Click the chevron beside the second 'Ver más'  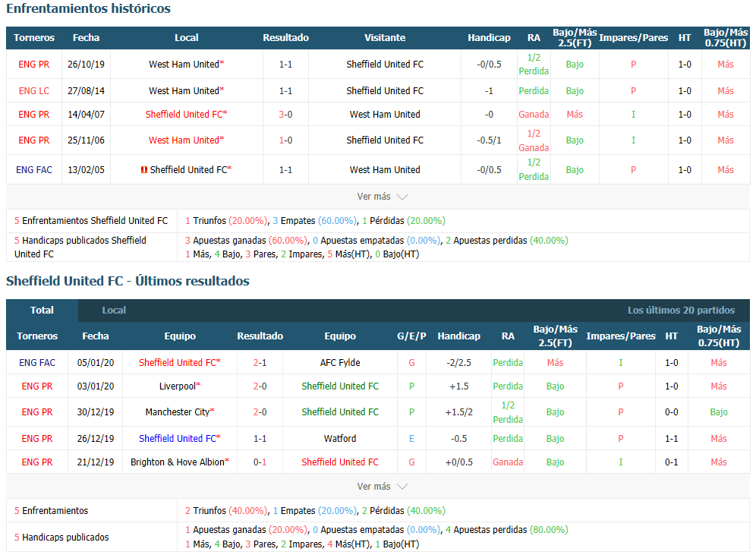[x=402, y=487]
